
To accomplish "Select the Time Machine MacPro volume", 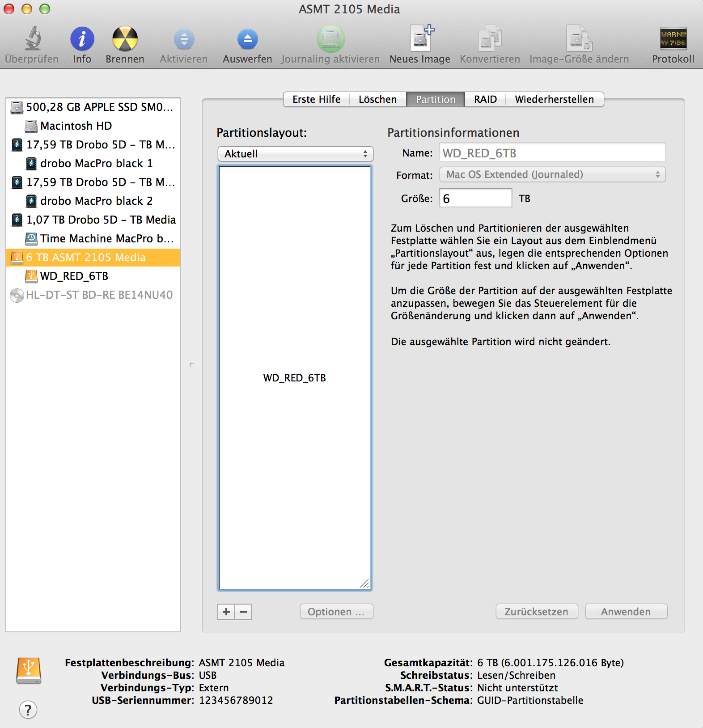I will (93, 238).
